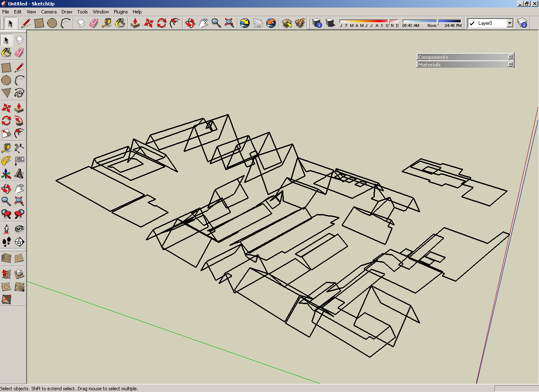This screenshot has width=539, height=392.
Task: Activate the Follow Me tool
Action: (x=19, y=121)
